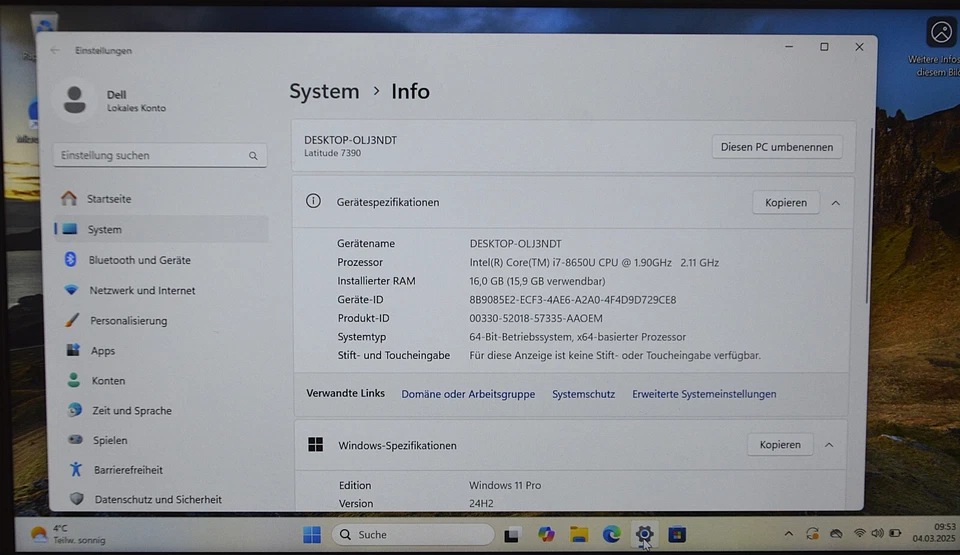Click the search magnifier in Einstellung suchen
960x555 pixels.
(253, 156)
